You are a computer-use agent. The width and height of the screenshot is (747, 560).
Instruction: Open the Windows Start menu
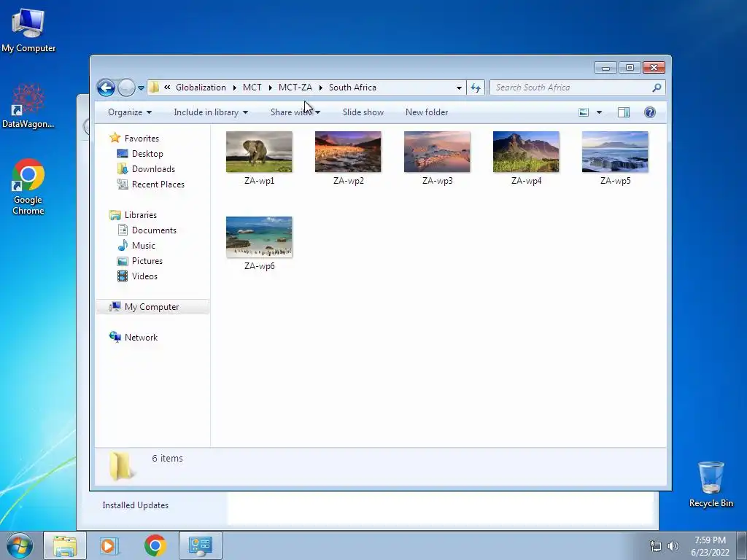[20, 545]
